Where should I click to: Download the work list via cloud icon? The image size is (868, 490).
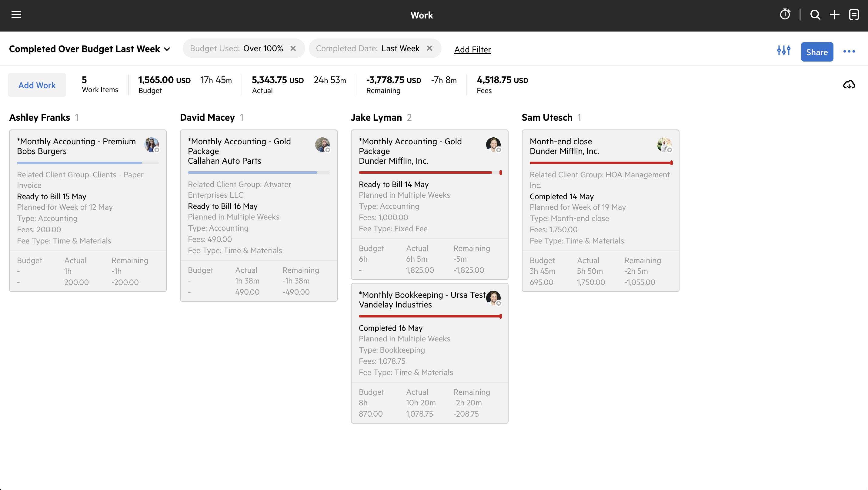pyautogui.click(x=849, y=85)
